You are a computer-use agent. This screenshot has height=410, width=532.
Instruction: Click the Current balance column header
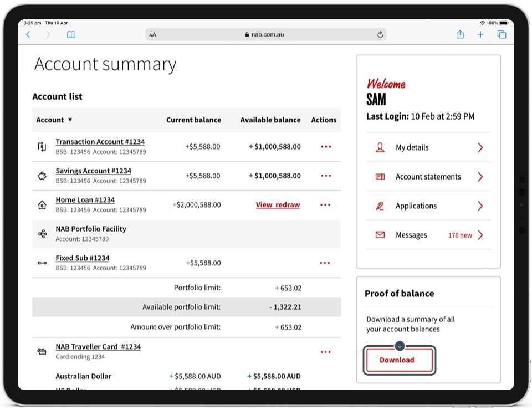tap(193, 120)
